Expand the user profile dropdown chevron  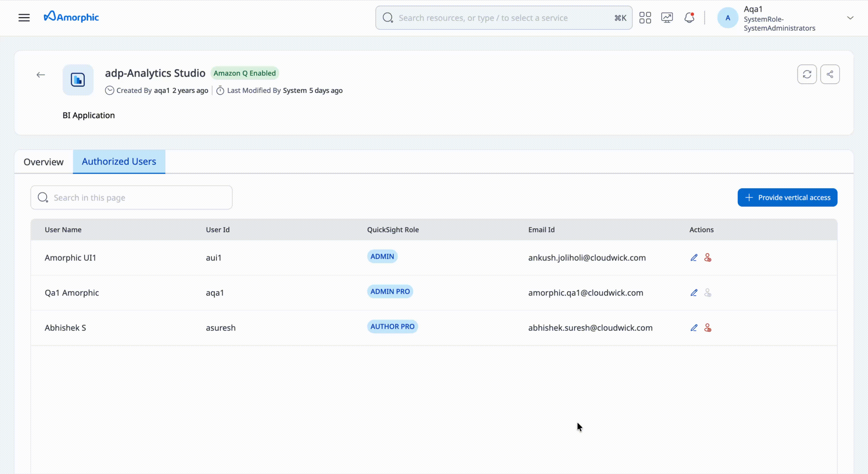(x=850, y=18)
